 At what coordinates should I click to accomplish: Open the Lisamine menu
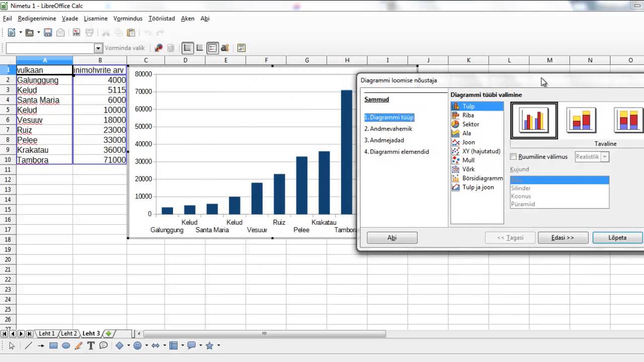[x=96, y=19]
